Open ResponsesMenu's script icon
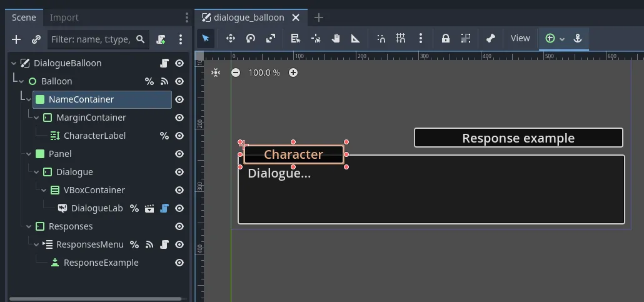Image resolution: width=644 pixels, height=302 pixels. tap(164, 244)
